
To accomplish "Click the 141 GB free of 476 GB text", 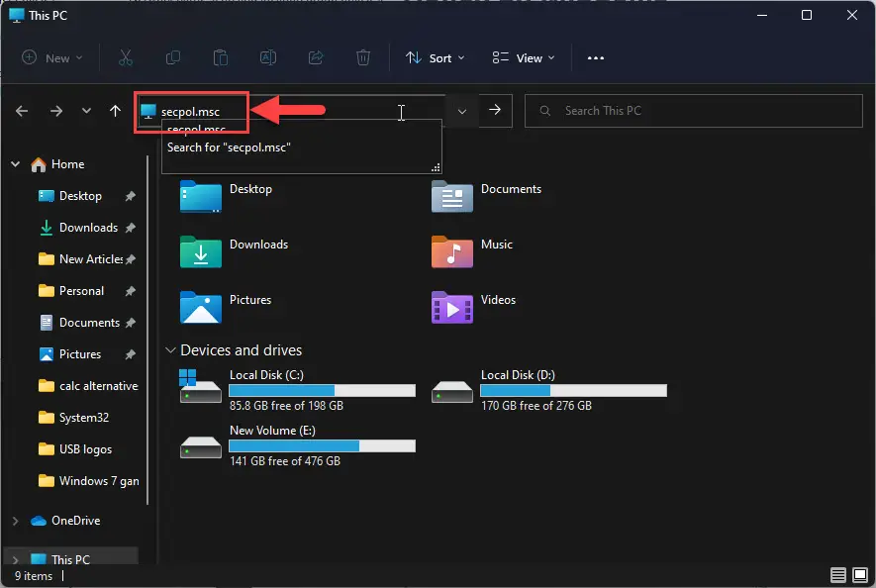I will 285,461.
